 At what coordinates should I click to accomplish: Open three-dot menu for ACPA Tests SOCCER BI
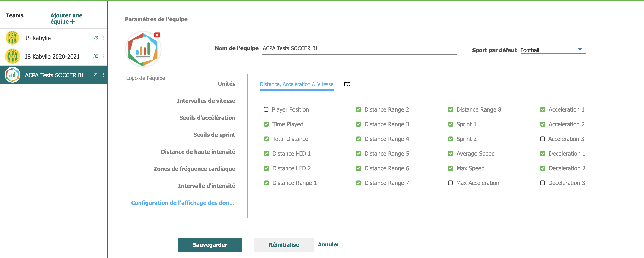click(x=103, y=75)
